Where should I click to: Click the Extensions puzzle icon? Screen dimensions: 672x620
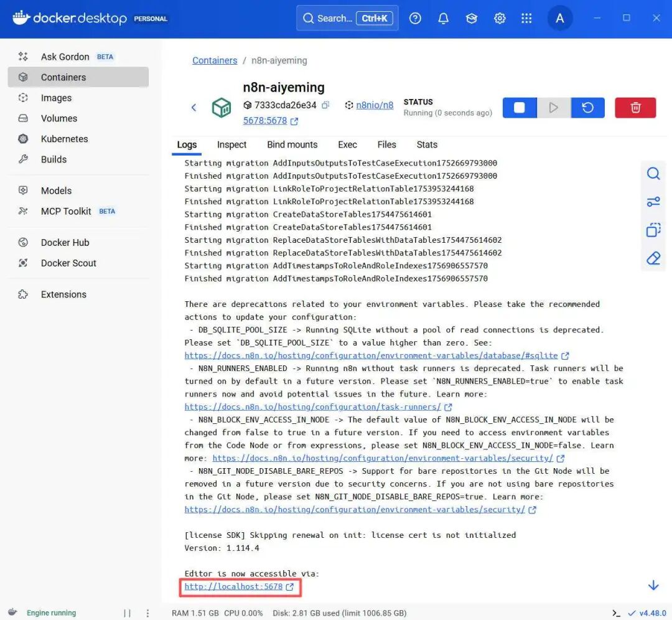(x=23, y=294)
